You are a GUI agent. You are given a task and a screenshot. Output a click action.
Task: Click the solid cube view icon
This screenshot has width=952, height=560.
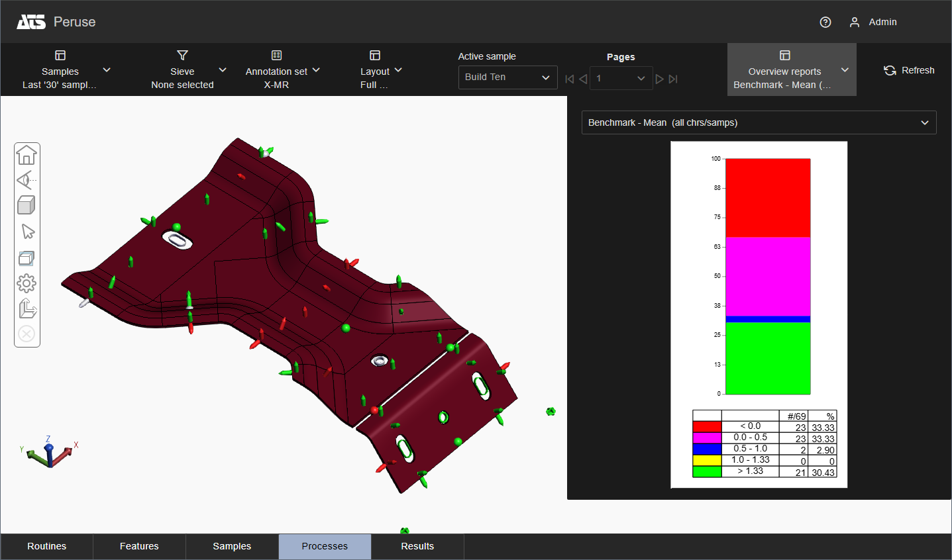pos(26,206)
